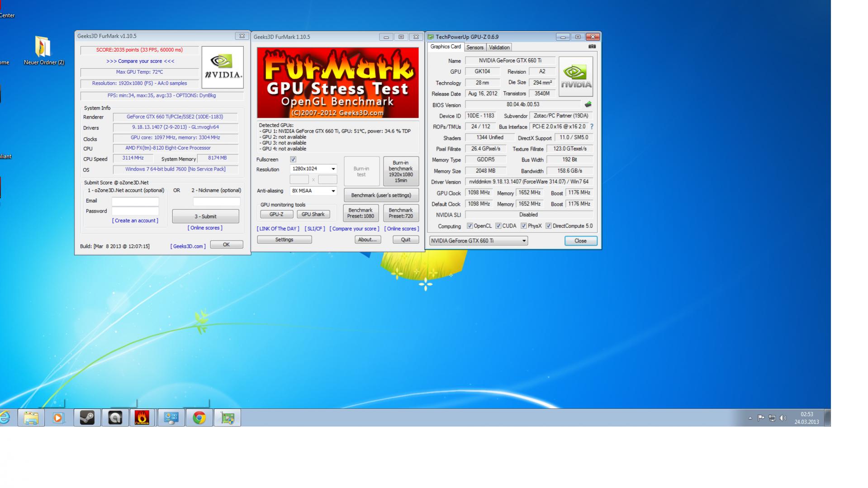Open Google Chrome from the taskbar
868x488 pixels.
click(x=199, y=418)
